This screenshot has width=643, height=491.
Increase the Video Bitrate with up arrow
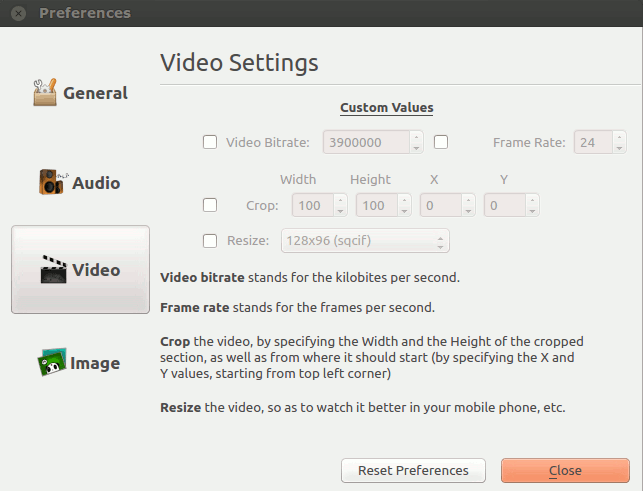point(416,137)
